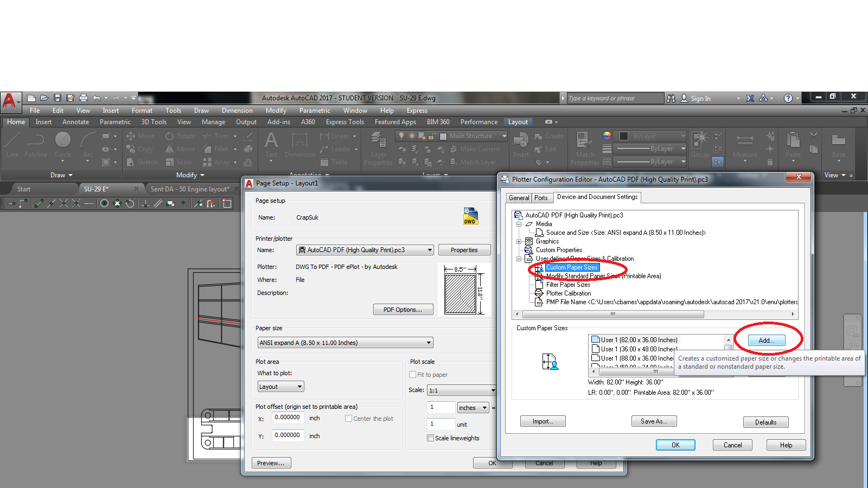Switch to the Ports tab in Plotter Editor
Screen dimensions: 868x488
(x=541, y=198)
